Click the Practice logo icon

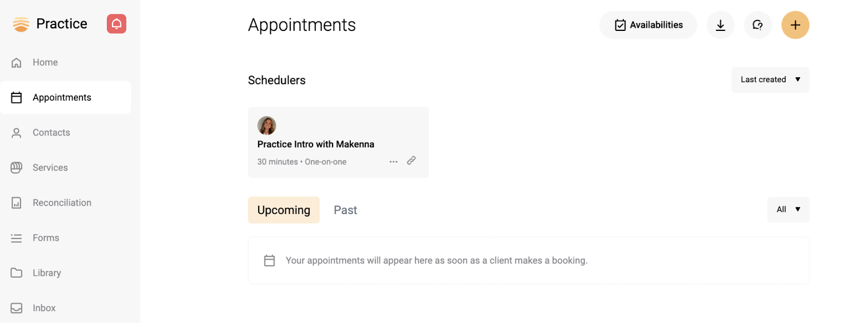[x=21, y=24]
